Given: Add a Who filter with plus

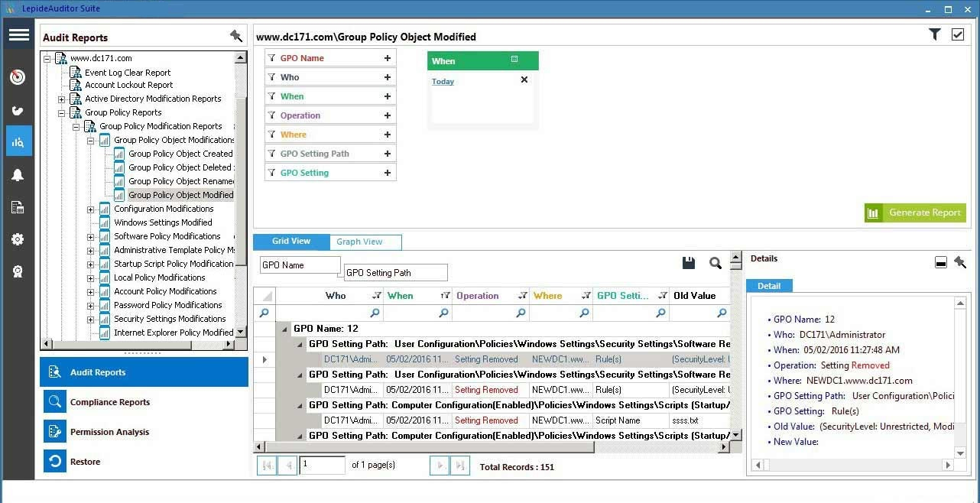Looking at the screenshot, I should (x=388, y=77).
